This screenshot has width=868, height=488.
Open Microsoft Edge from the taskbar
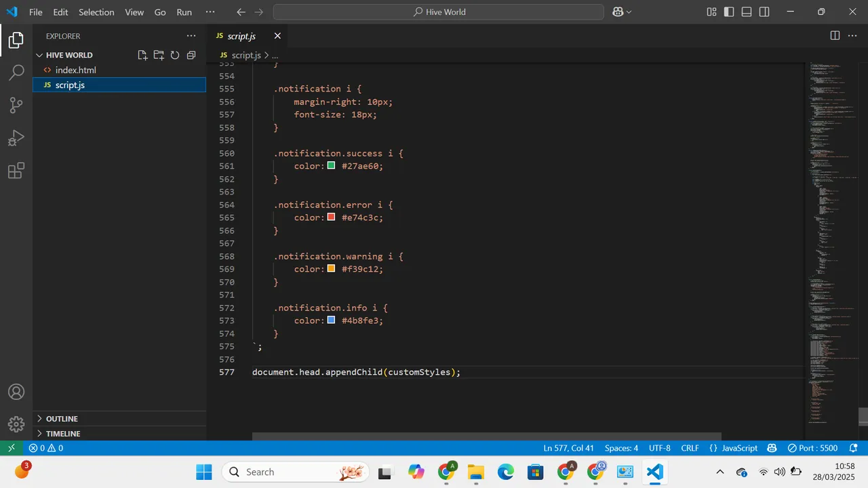[506, 472]
